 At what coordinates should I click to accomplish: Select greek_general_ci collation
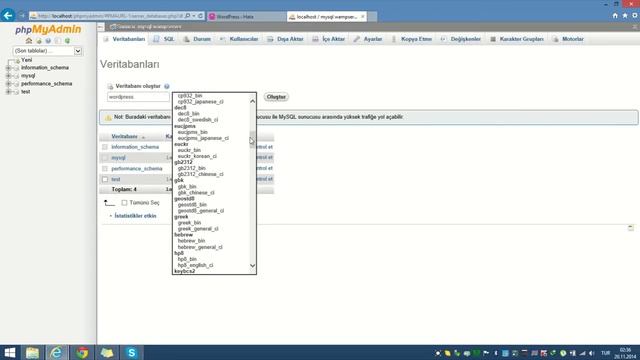point(198,229)
